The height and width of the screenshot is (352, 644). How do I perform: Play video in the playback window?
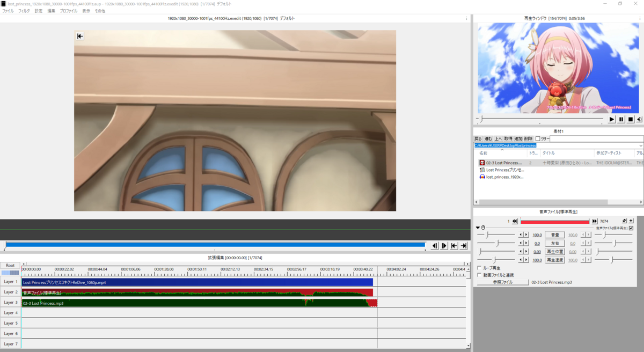[612, 119]
